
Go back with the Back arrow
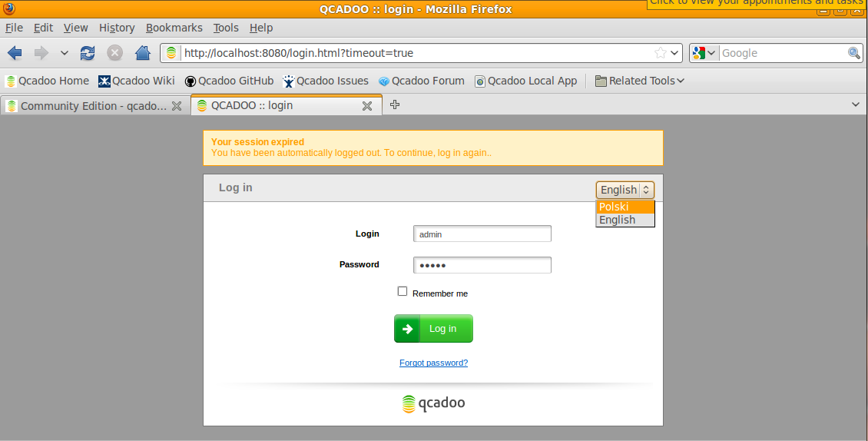(15, 53)
